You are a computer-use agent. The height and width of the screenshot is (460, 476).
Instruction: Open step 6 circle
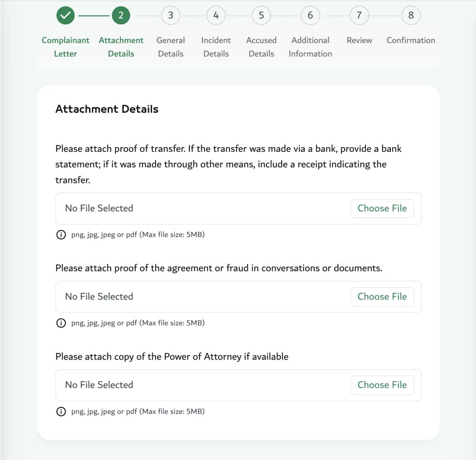(310, 15)
